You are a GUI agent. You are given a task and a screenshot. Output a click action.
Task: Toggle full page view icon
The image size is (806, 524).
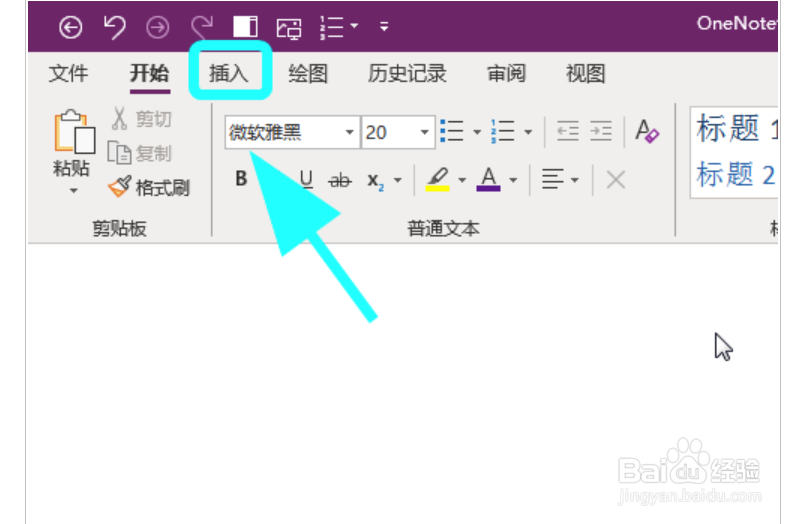pos(289,28)
